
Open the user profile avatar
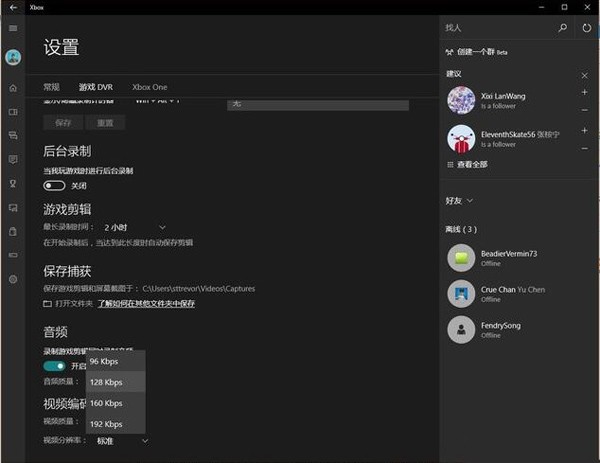click(x=13, y=57)
